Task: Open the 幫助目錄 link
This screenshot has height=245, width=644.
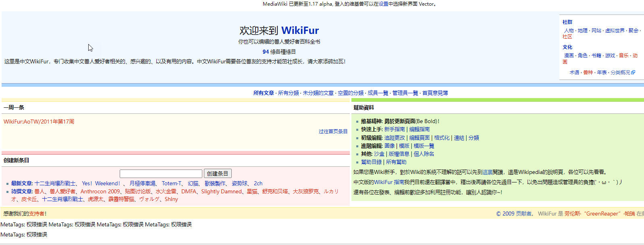Action: [372, 162]
